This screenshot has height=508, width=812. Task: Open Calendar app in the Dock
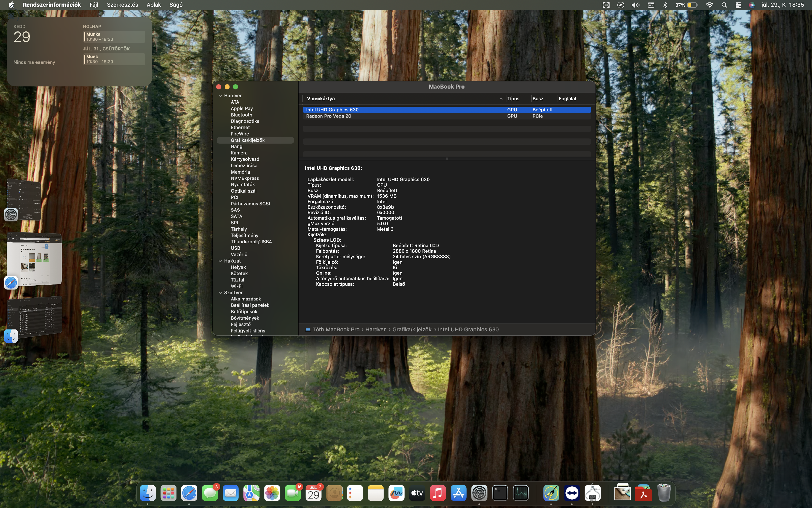click(313, 493)
